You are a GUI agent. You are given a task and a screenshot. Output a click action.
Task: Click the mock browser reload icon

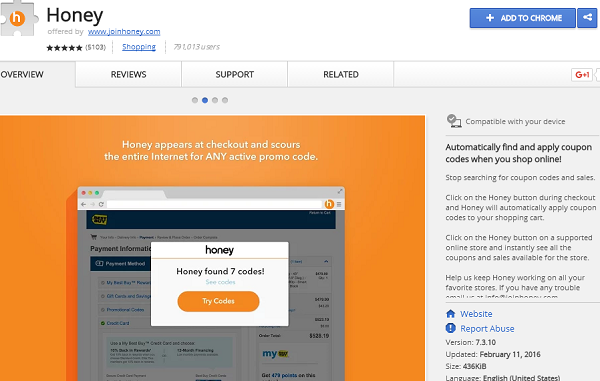[x=101, y=204]
